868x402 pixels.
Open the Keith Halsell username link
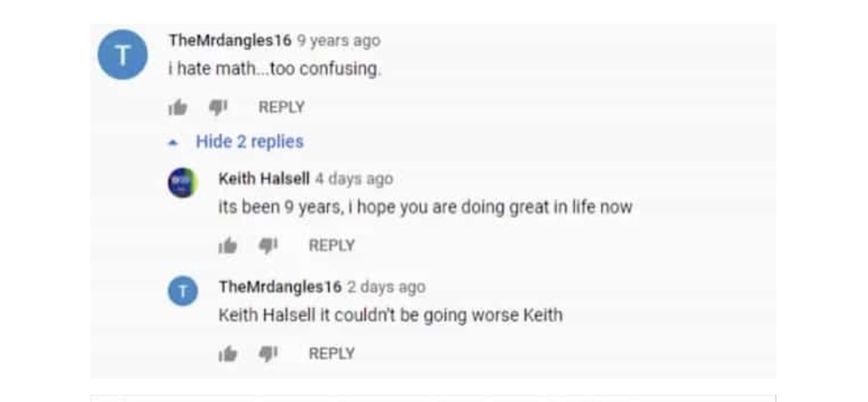[x=264, y=179]
